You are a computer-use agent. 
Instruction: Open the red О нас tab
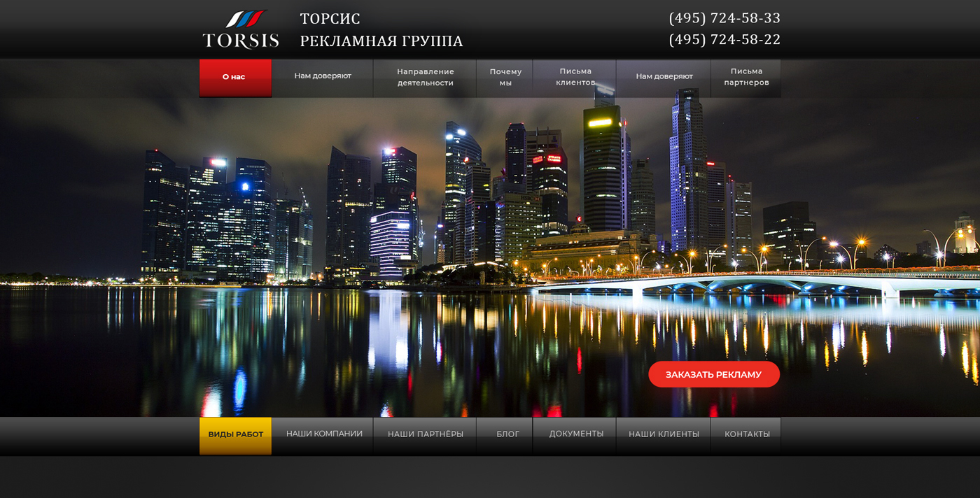tap(234, 77)
